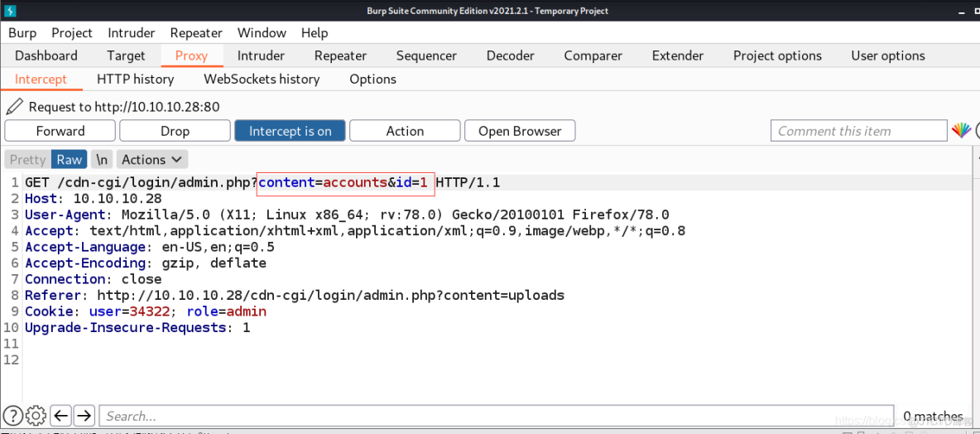Open the proxy Options sub-tab
Viewport: 980px width, 434px height.
pos(373,80)
